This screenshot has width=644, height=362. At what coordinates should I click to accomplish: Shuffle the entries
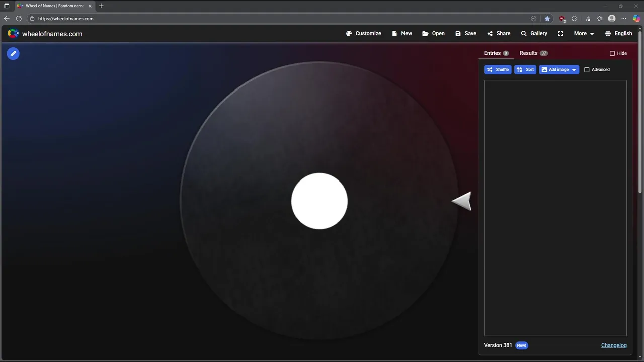pos(498,70)
